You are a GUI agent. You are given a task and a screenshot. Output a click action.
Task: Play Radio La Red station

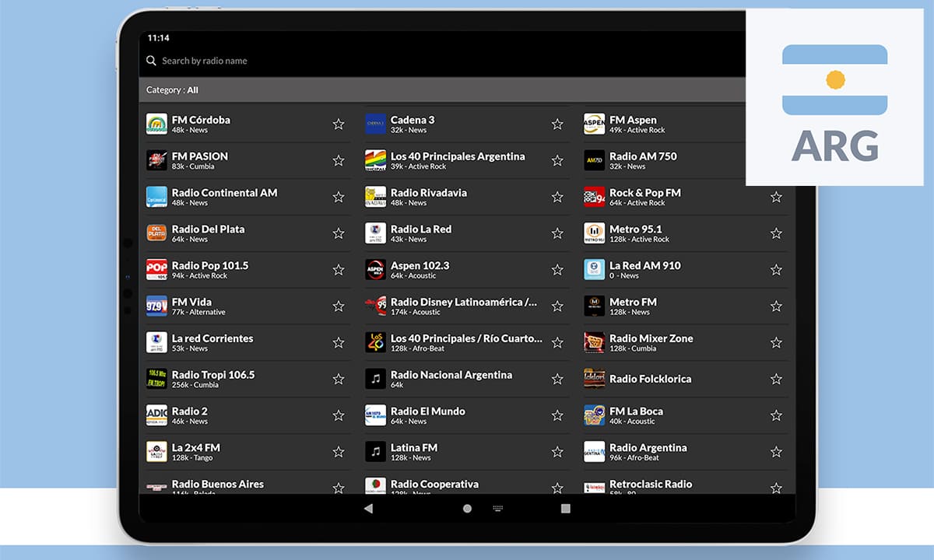466,233
